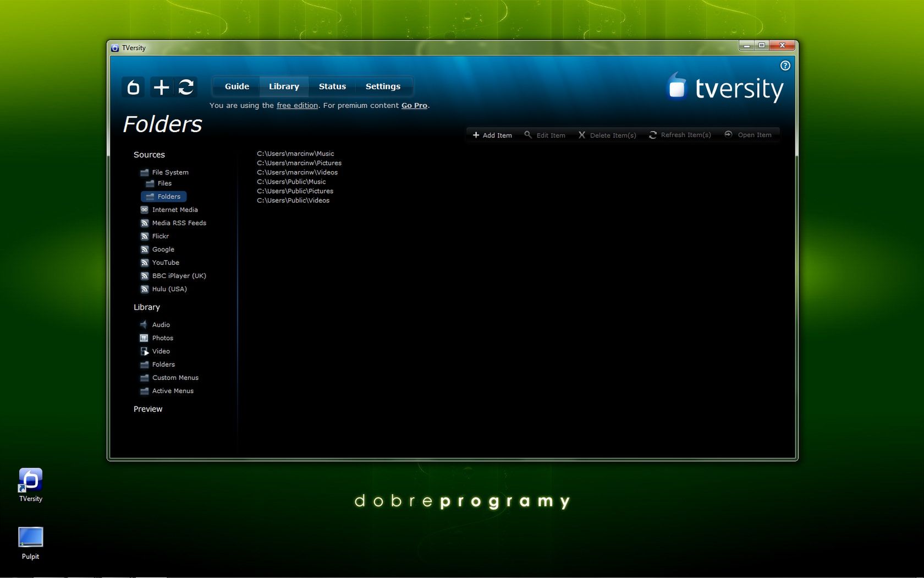The height and width of the screenshot is (578, 924).
Task: Select Video in Library section
Action: coord(161,351)
